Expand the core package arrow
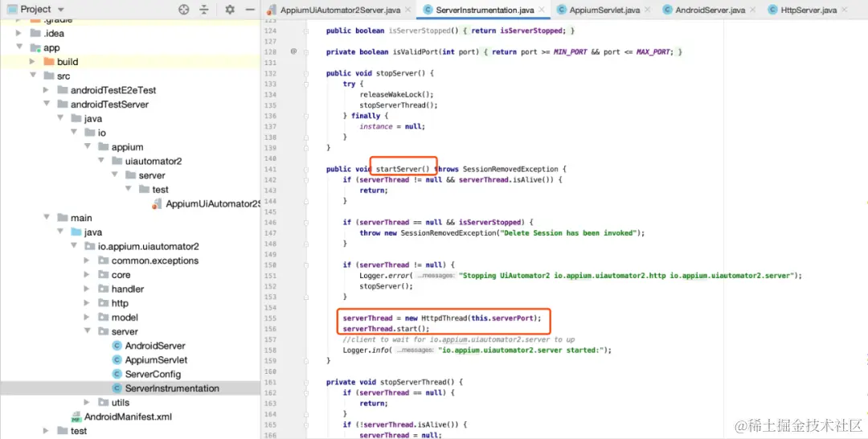868x439 pixels. coord(87,275)
